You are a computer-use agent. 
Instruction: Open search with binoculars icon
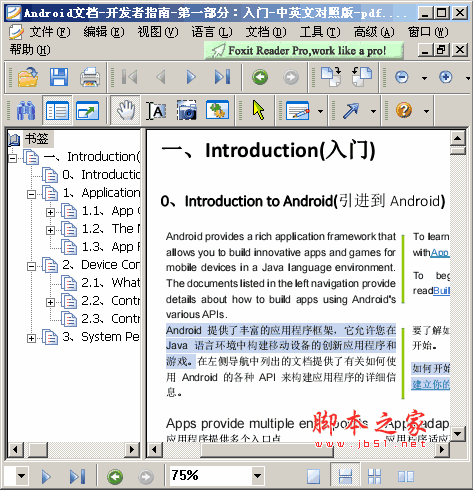[x=26, y=110]
